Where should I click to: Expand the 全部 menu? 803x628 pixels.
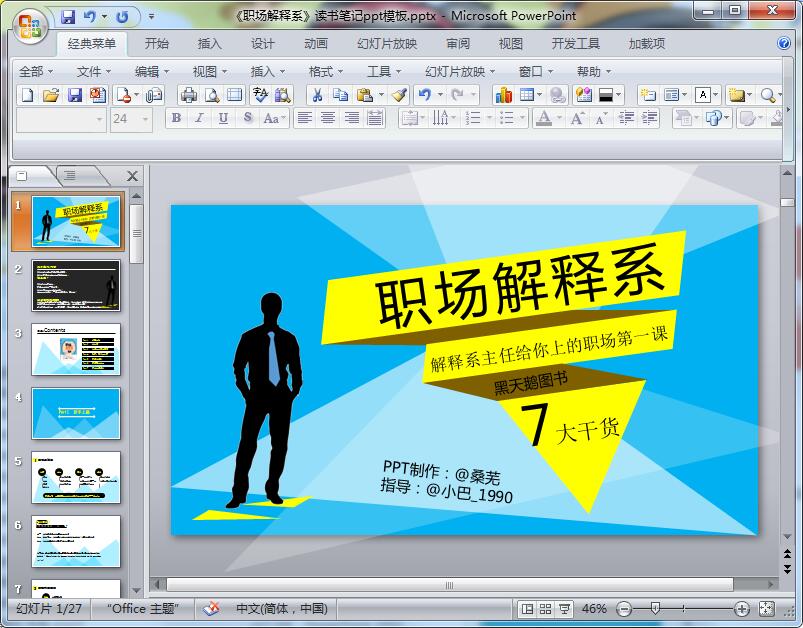[36, 72]
